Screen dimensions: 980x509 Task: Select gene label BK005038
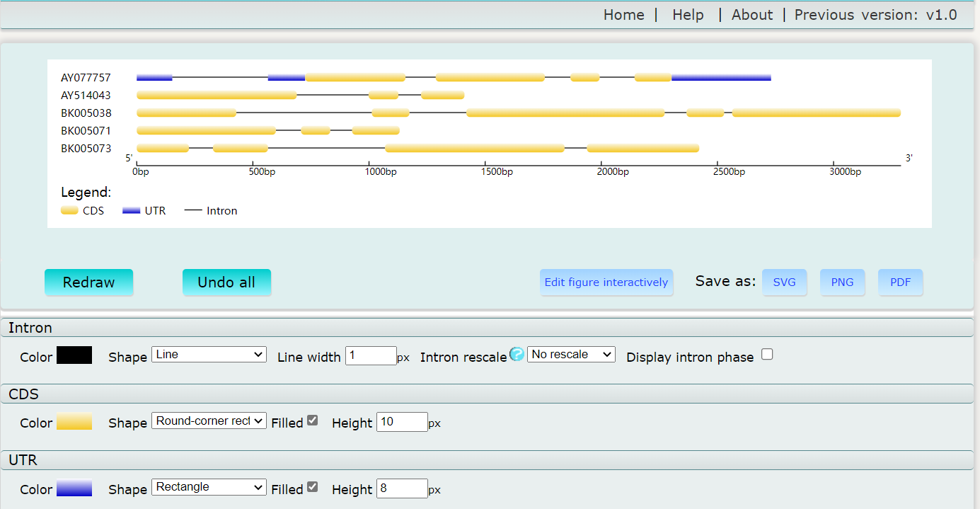(x=86, y=113)
